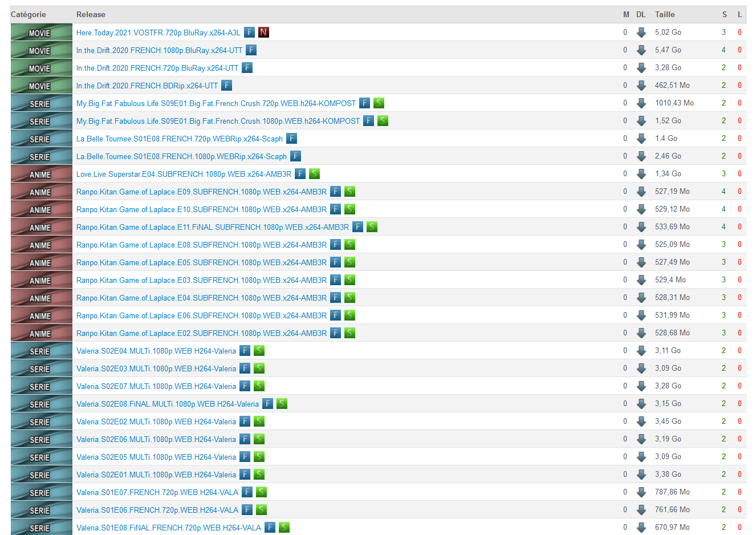Click ANIME category badge for Love.Live.Superstar
The width and height of the screenshot is (756, 535).
42,174
